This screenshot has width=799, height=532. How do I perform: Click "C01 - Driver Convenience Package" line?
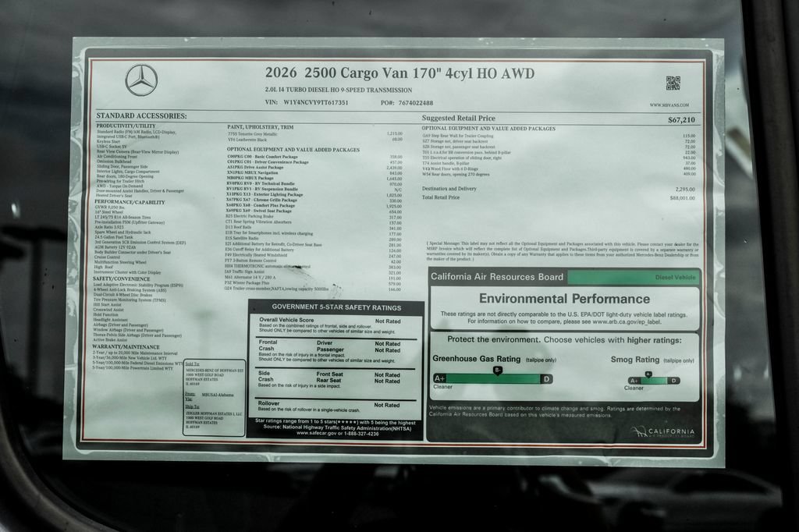click(x=268, y=162)
